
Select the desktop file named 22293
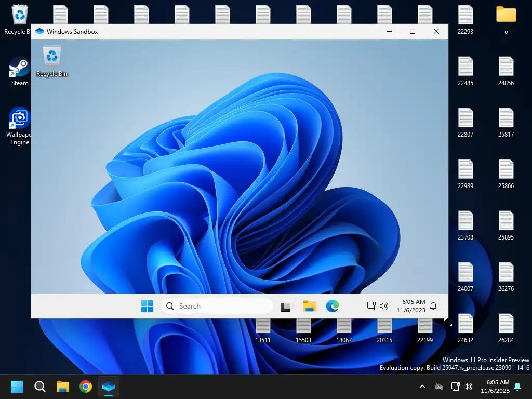coord(465,20)
